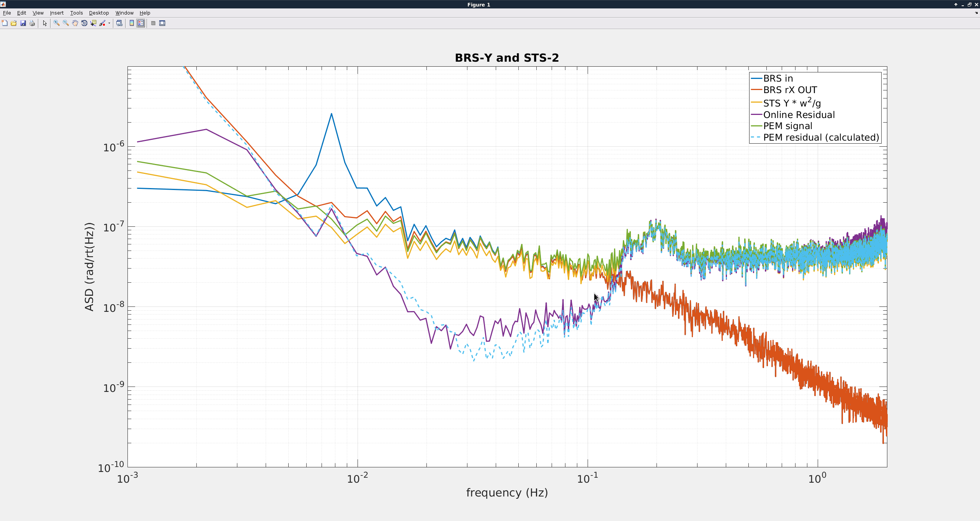This screenshot has width=980, height=521.
Task: Click the 10^-9 y-axis tick label
Action: click(114, 387)
